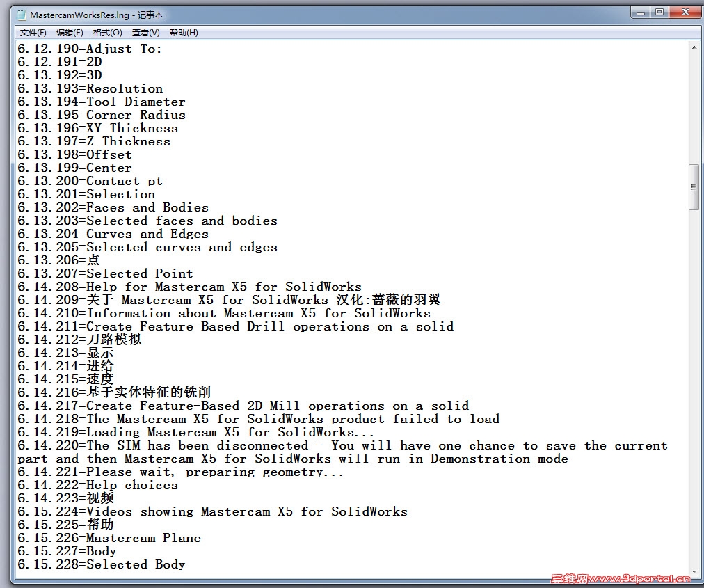
Task: Click the line 6.14.222=Help choices
Action: 98,485
